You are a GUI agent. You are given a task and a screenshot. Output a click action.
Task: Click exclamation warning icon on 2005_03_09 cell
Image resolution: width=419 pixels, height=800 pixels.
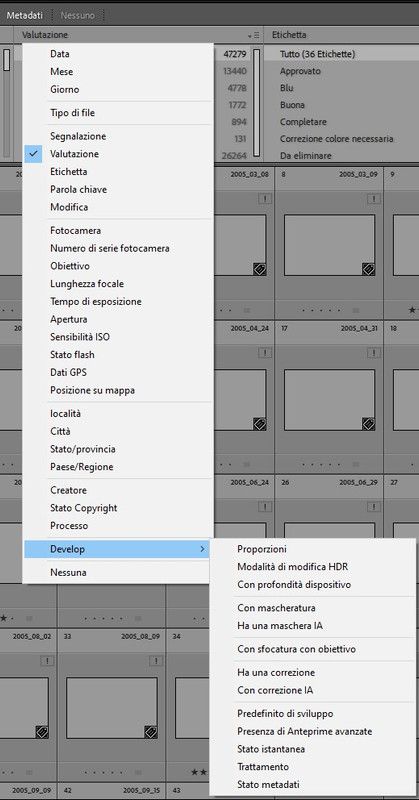click(x=374, y=199)
